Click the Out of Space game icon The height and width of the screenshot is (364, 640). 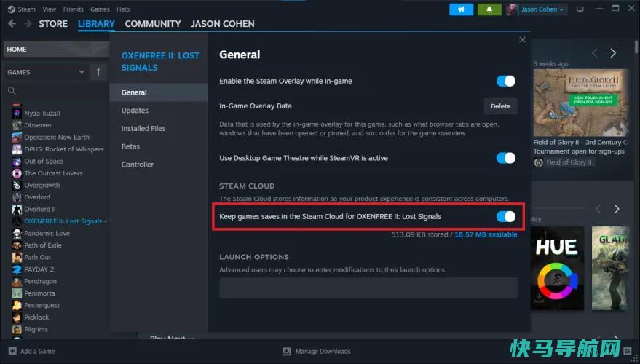tap(17, 161)
